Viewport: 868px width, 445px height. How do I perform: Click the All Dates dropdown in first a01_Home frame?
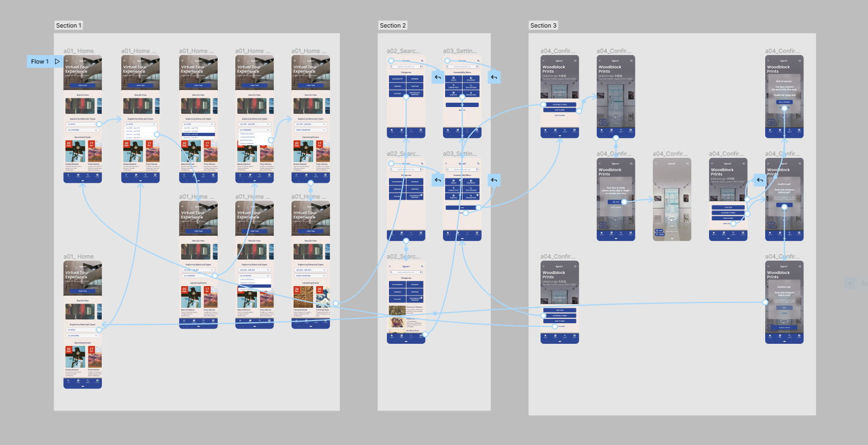pyautogui.click(x=81, y=124)
